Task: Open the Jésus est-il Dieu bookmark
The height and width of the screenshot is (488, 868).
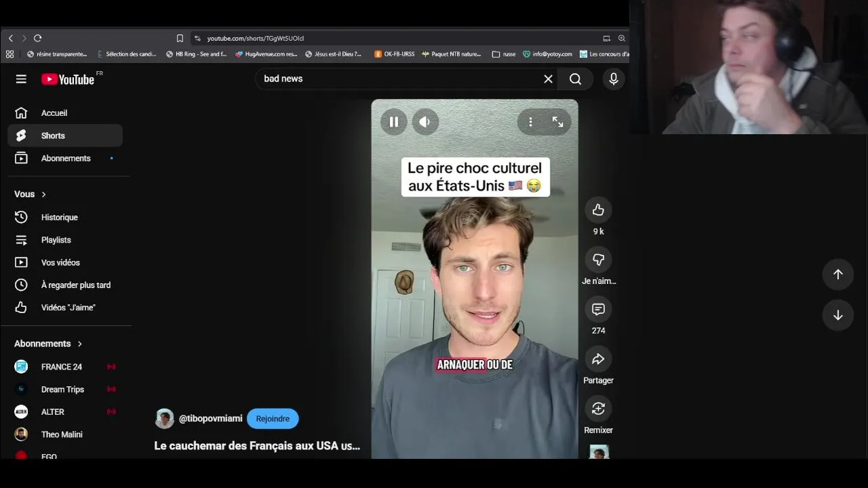Action: (x=334, y=54)
